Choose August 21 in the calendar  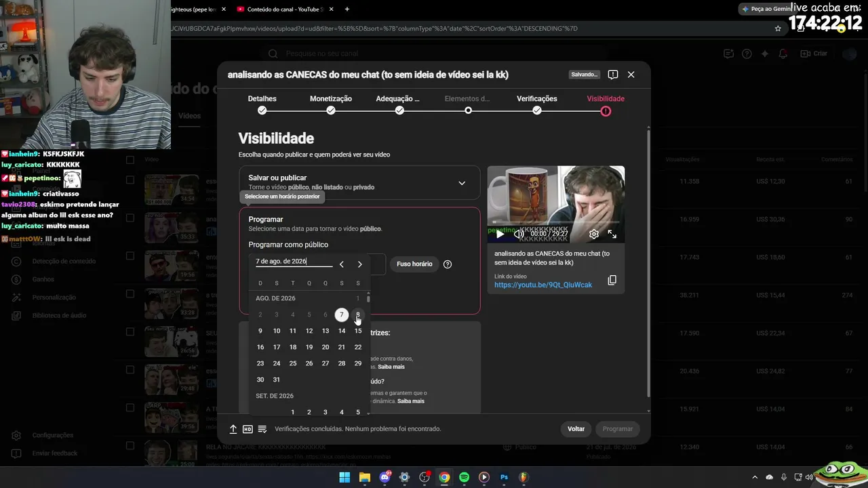(x=342, y=347)
